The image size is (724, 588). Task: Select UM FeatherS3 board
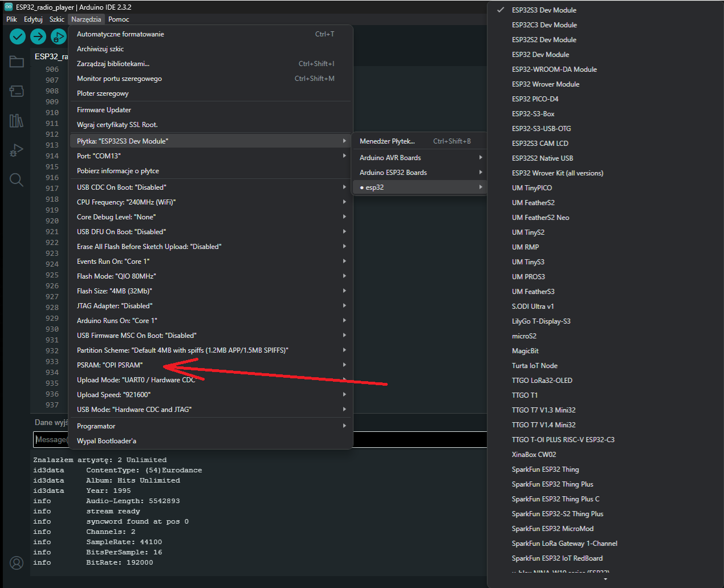tap(605, 292)
